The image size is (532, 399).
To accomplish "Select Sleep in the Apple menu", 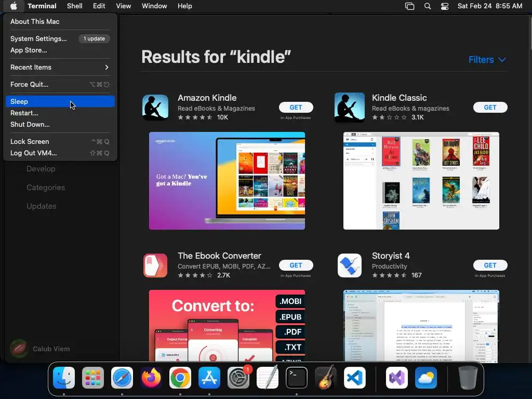I will coord(60,101).
